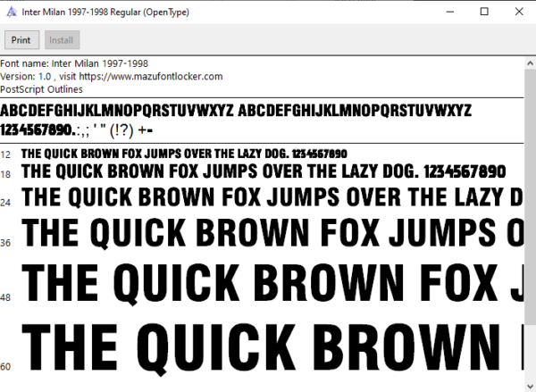Screen dimensions: 536x392
Task: Click the size label '36'
Action: click(x=5, y=243)
